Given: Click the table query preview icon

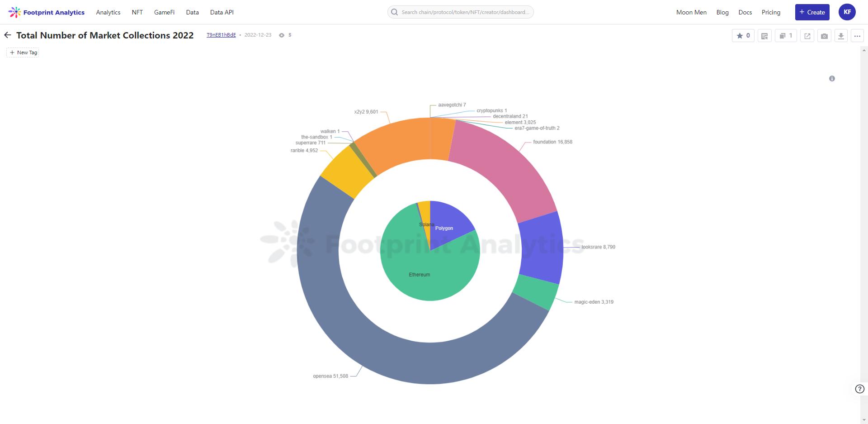Looking at the screenshot, I should [764, 36].
